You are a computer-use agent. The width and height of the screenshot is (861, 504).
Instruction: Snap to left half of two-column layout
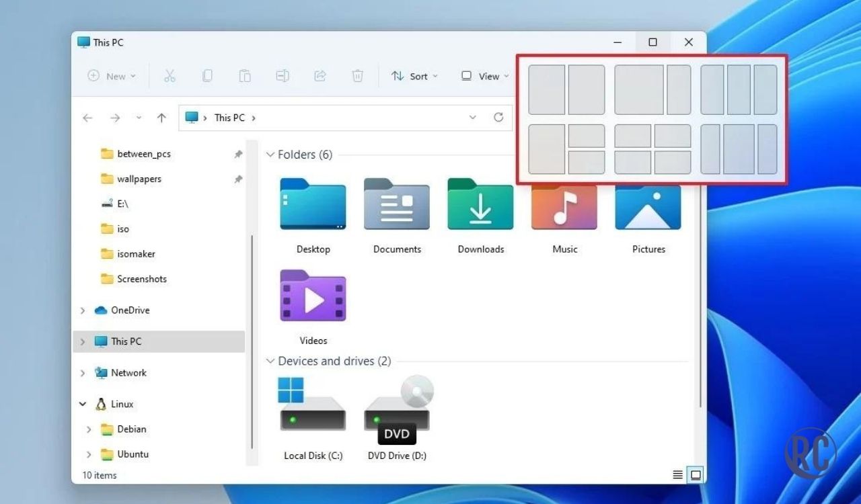pyautogui.click(x=546, y=89)
